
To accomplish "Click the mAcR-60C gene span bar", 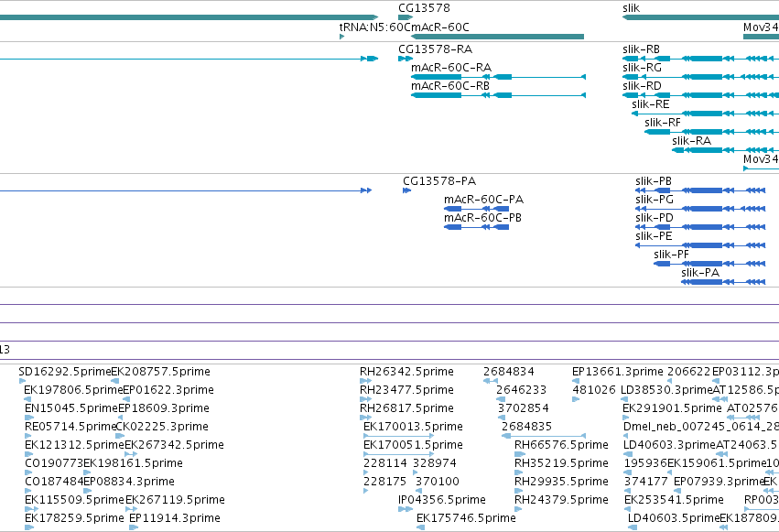I will click(497, 37).
